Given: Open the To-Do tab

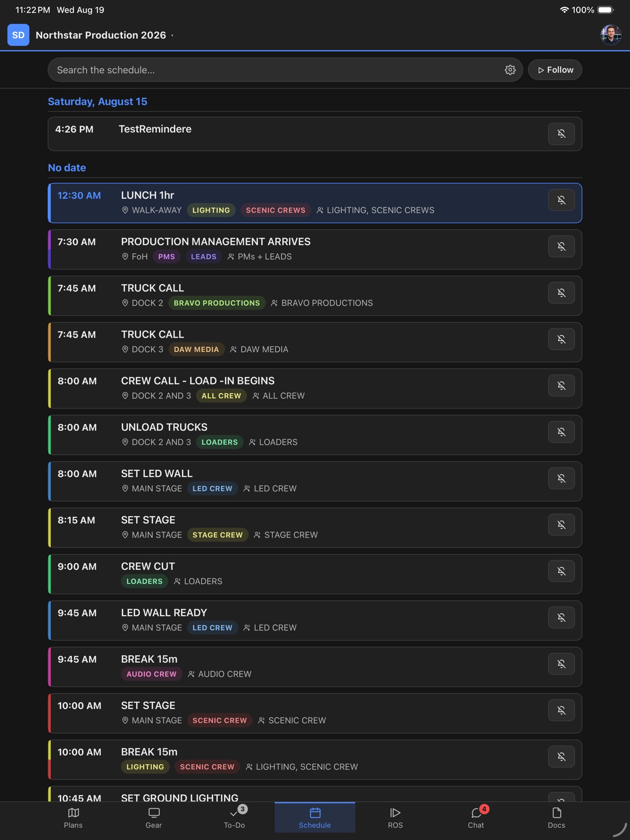Looking at the screenshot, I should pos(234,818).
